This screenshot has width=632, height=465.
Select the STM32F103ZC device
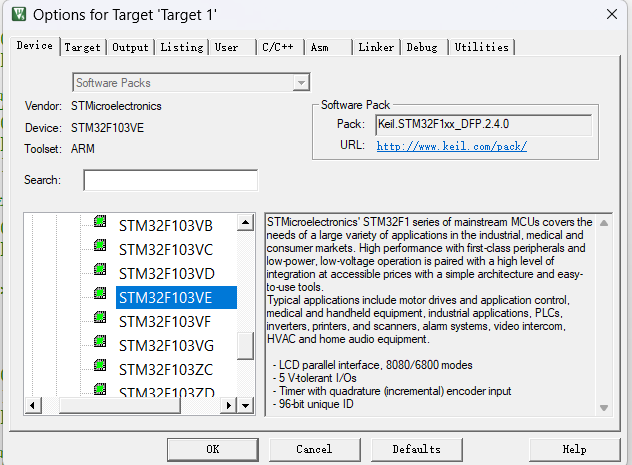point(166,370)
